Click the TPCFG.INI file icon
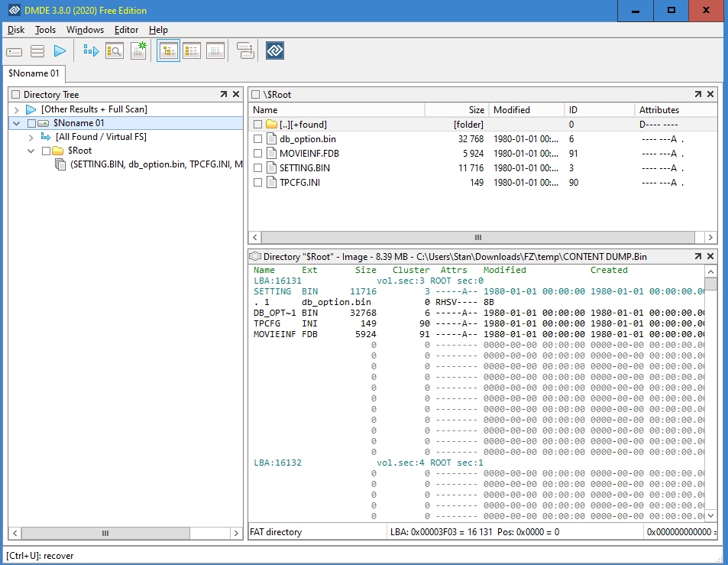 pos(272,182)
